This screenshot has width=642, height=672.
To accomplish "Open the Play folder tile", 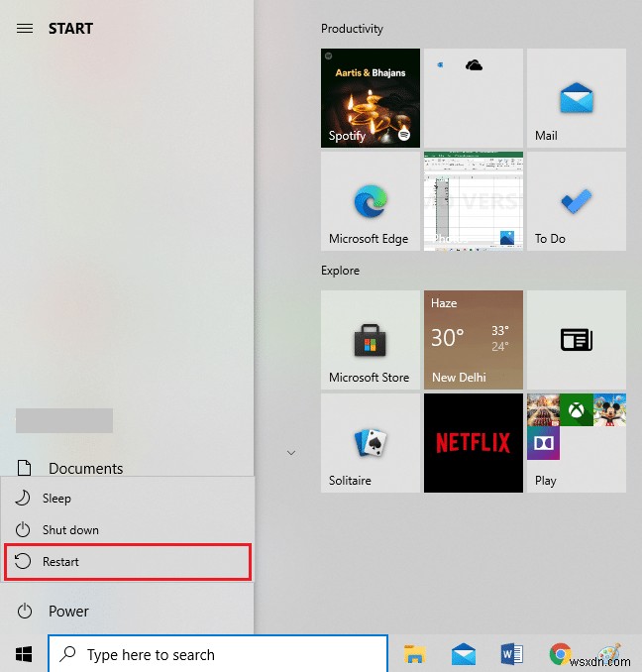I will tap(576, 443).
